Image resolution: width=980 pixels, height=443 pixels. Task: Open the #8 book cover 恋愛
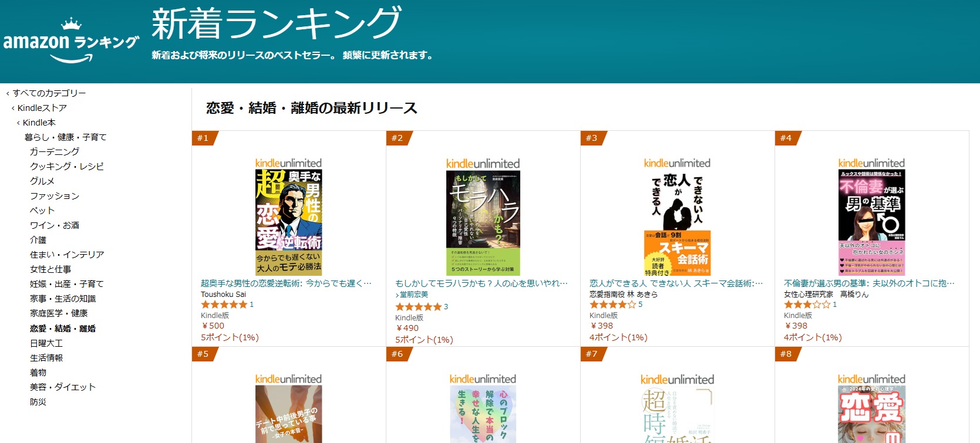tap(871, 414)
